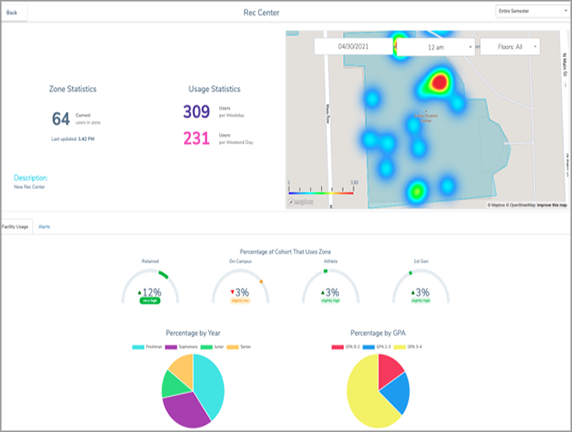
Task: Switch to the Alerts tab
Action: [44, 227]
